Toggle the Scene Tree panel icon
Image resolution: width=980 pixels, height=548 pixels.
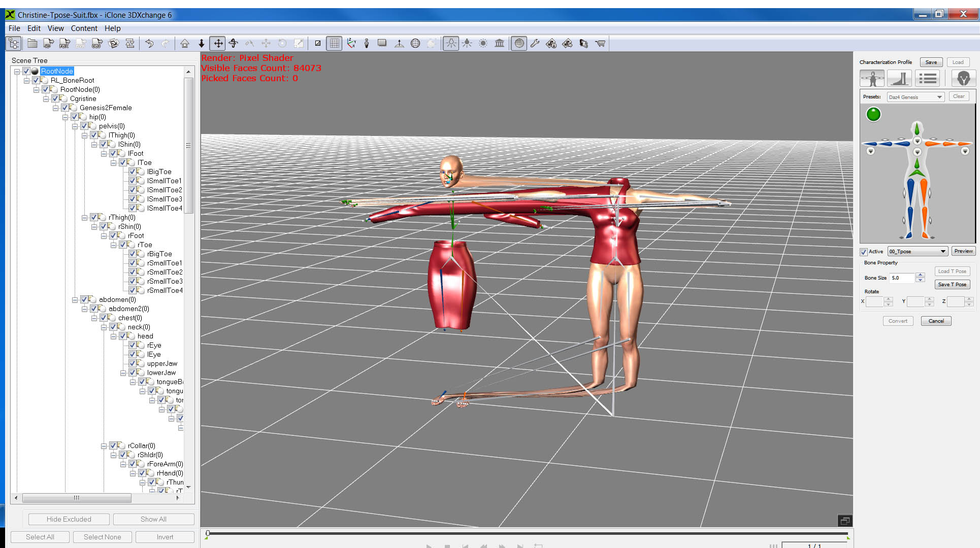(14, 44)
